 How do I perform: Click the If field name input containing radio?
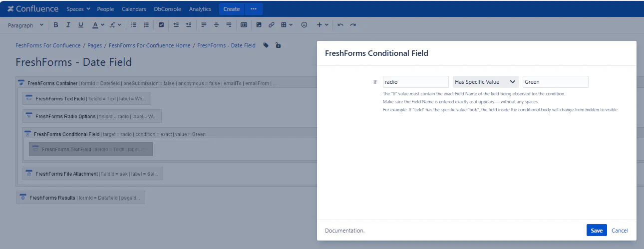tap(415, 82)
